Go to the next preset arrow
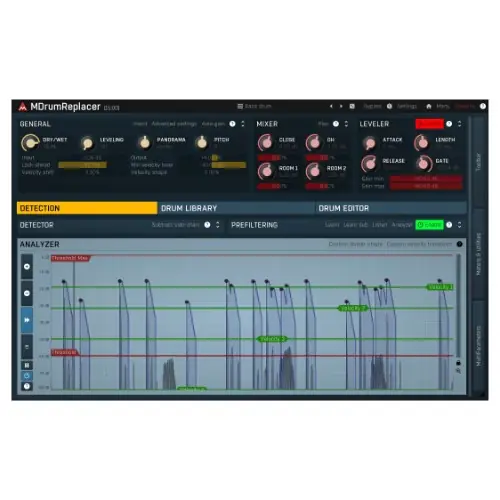This screenshot has height=500, width=500. point(341,106)
